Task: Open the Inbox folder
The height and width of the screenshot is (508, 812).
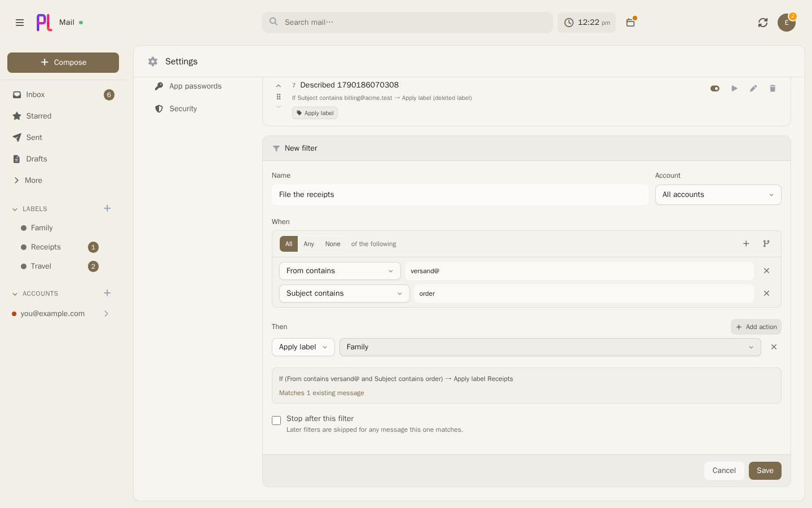Action: pos(62,95)
